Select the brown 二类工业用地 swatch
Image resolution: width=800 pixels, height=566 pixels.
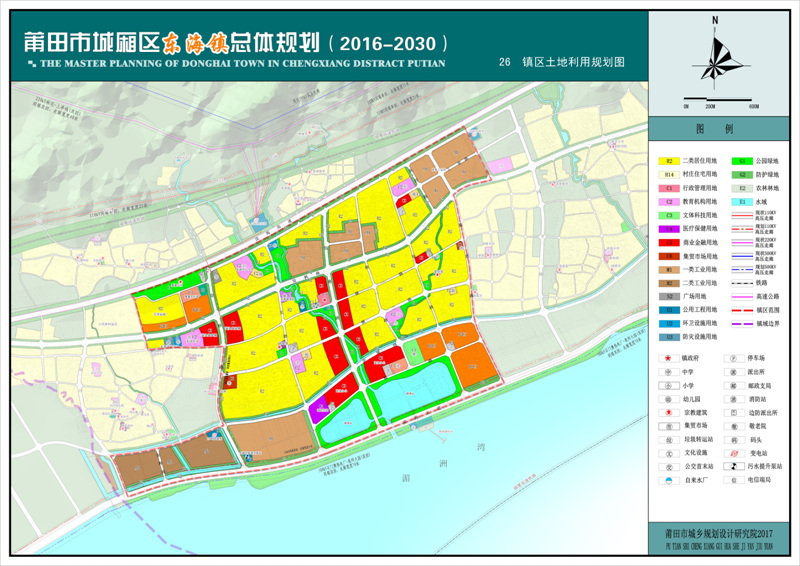point(669,283)
